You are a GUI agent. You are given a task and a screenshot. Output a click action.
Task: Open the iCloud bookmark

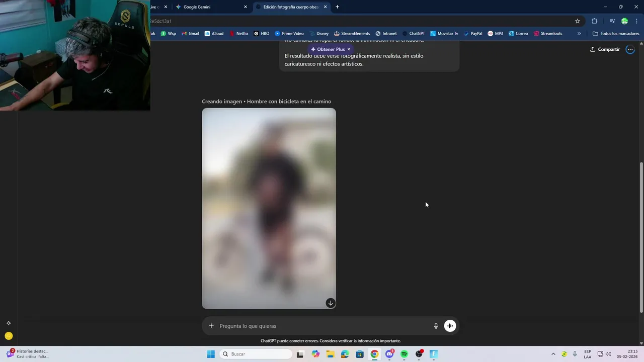coord(214,34)
